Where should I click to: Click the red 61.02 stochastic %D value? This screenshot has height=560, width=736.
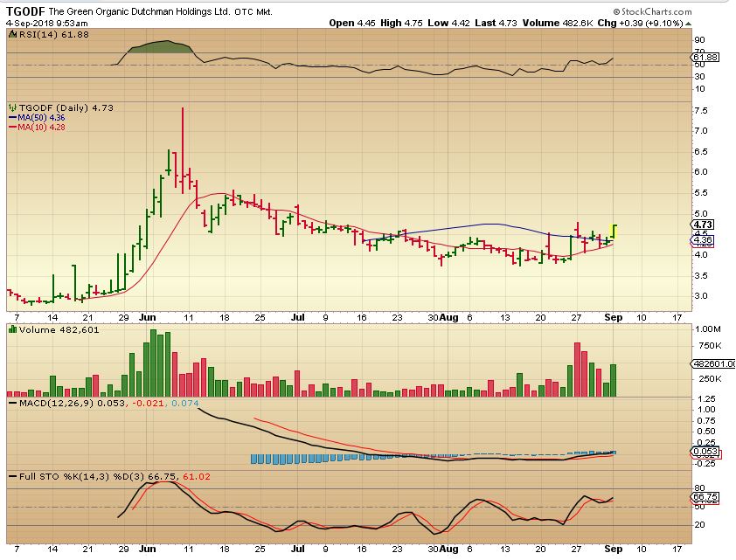click(197, 476)
